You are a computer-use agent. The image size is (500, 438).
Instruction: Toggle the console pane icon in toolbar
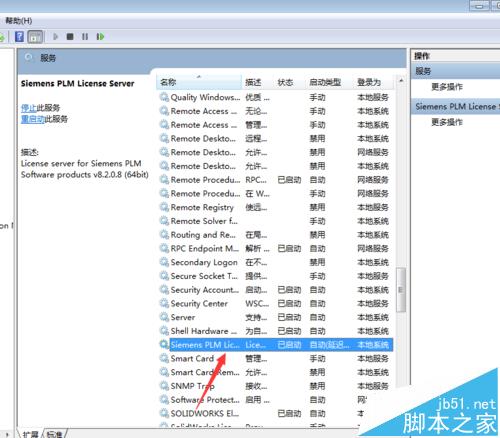coord(35,37)
